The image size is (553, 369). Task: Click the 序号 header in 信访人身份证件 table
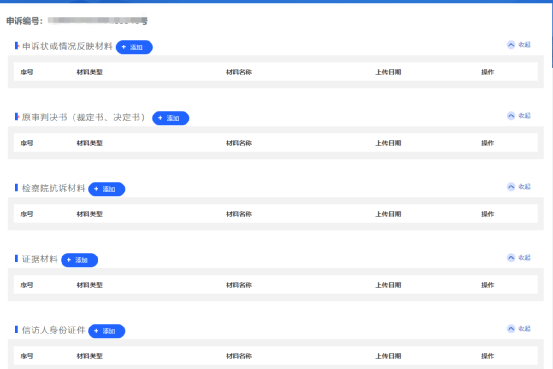pos(27,356)
